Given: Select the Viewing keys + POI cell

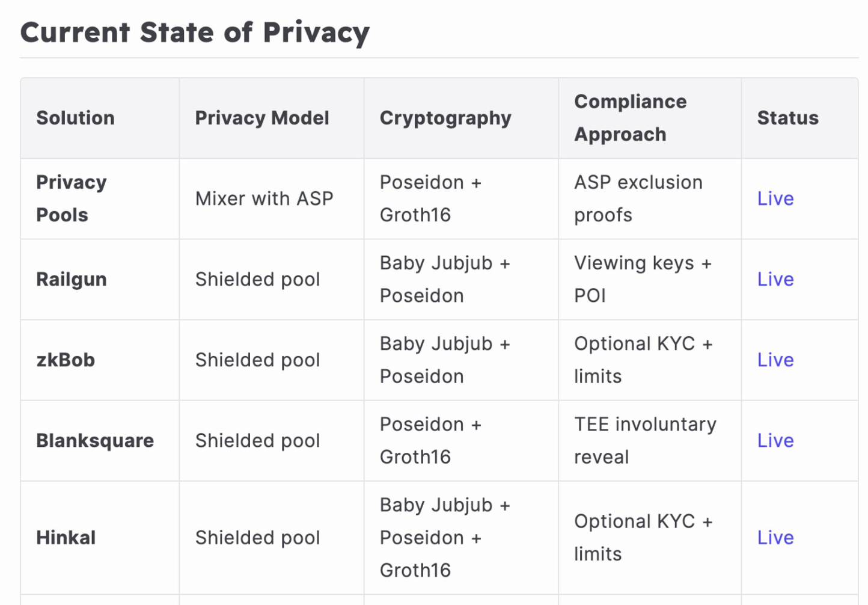Looking at the screenshot, I should pyautogui.click(x=642, y=280).
